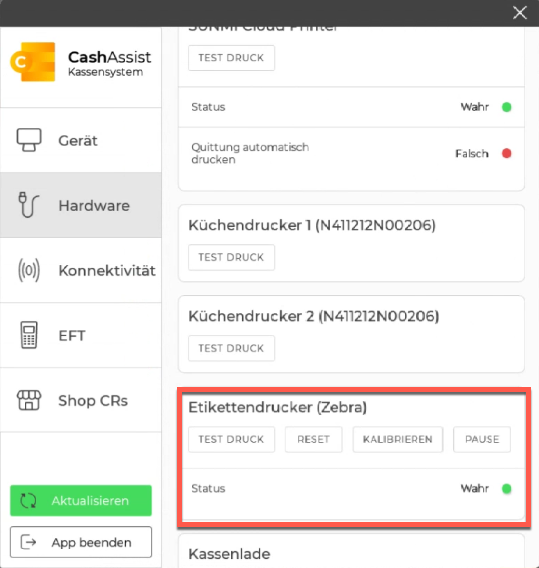Click the Hardware cable plug icon
Image resolution: width=539 pixels, height=568 pixels.
(x=28, y=205)
